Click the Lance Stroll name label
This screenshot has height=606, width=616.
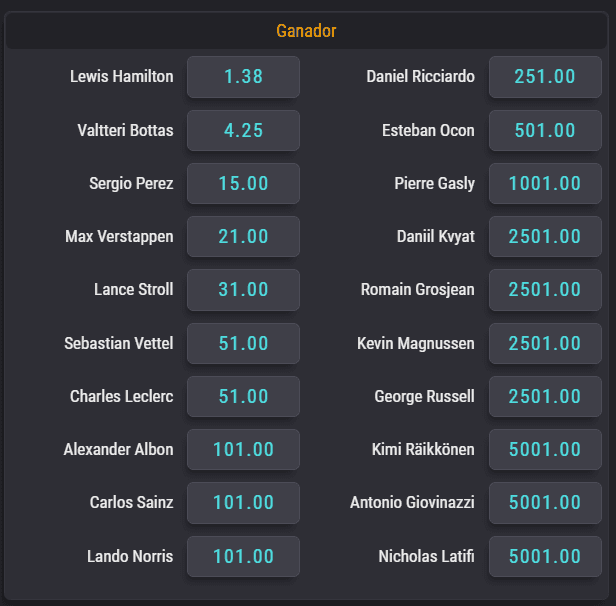[x=134, y=289]
